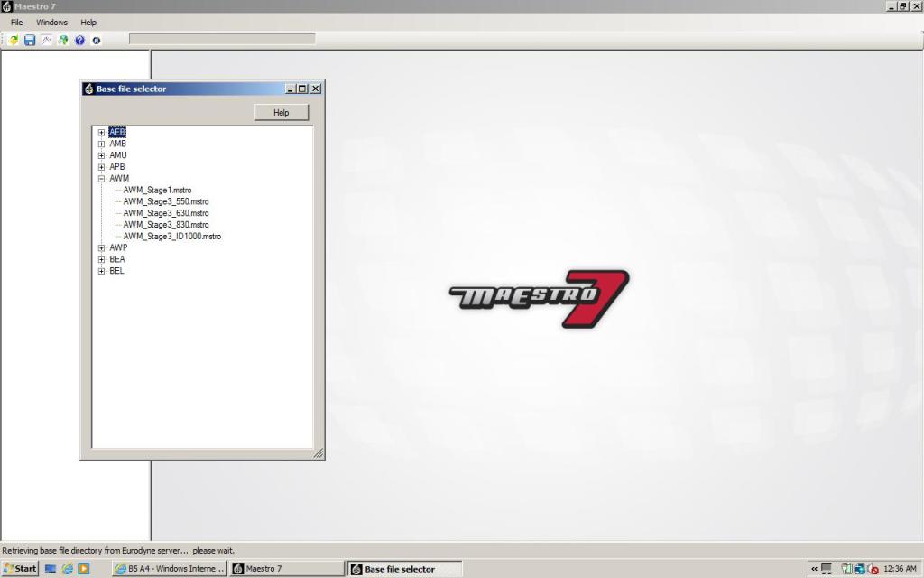The width and height of the screenshot is (924, 578).
Task: Click the Maestro 7 logo image
Action: [x=540, y=298]
